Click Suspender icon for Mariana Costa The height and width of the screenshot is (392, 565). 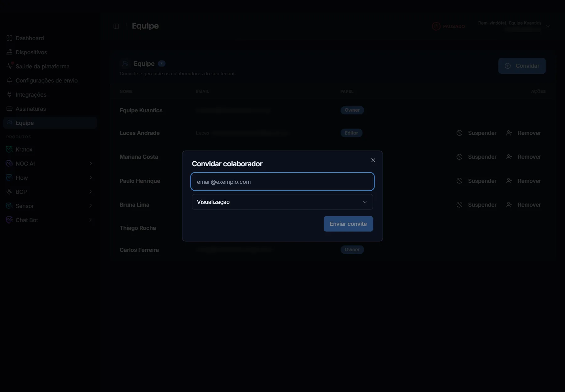(x=460, y=157)
